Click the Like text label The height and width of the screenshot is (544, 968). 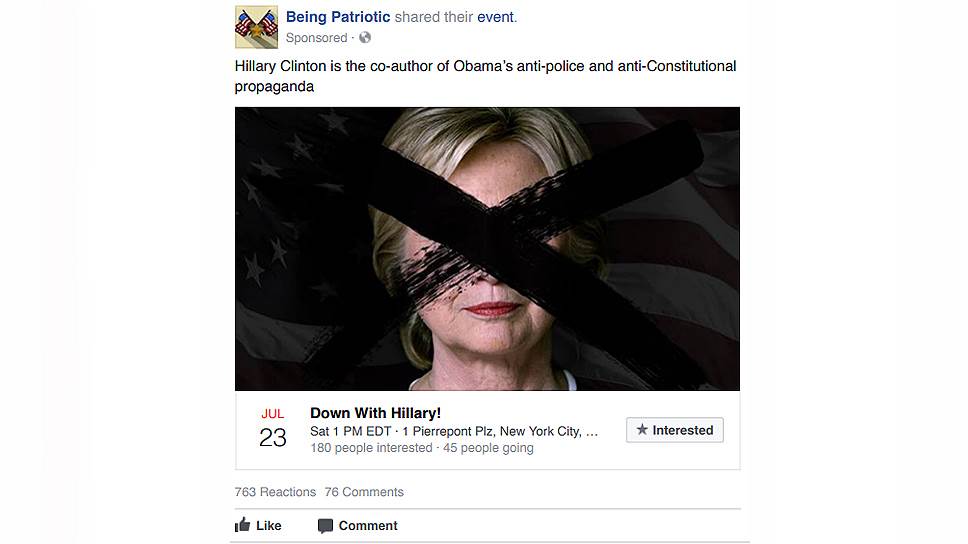[x=269, y=525]
